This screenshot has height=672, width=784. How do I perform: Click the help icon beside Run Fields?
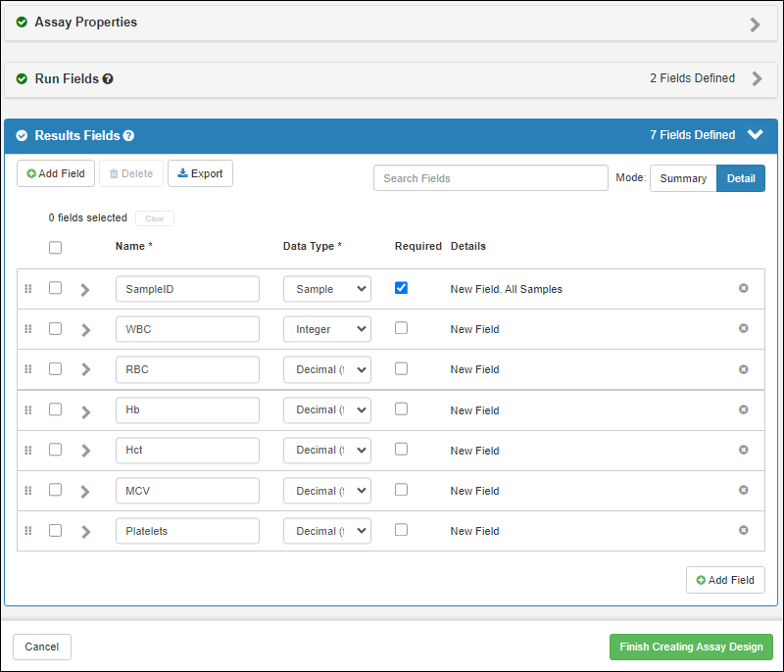tap(108, 78)
